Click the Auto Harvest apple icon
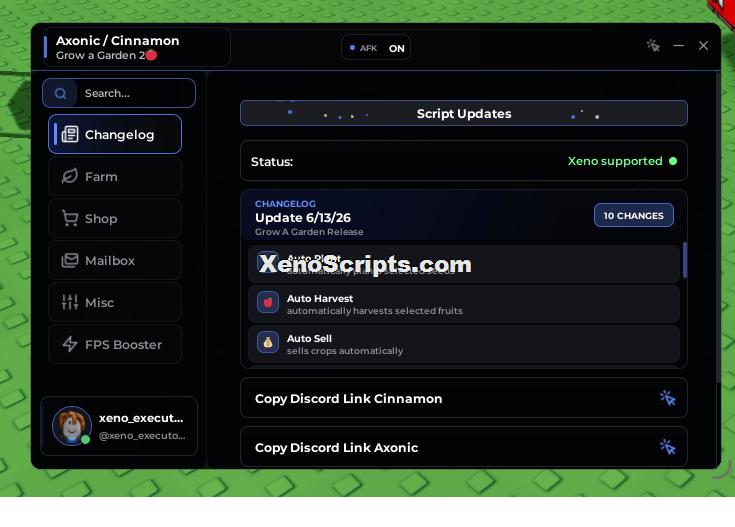Viewport: 735px width, 527px height. point(268,302)
